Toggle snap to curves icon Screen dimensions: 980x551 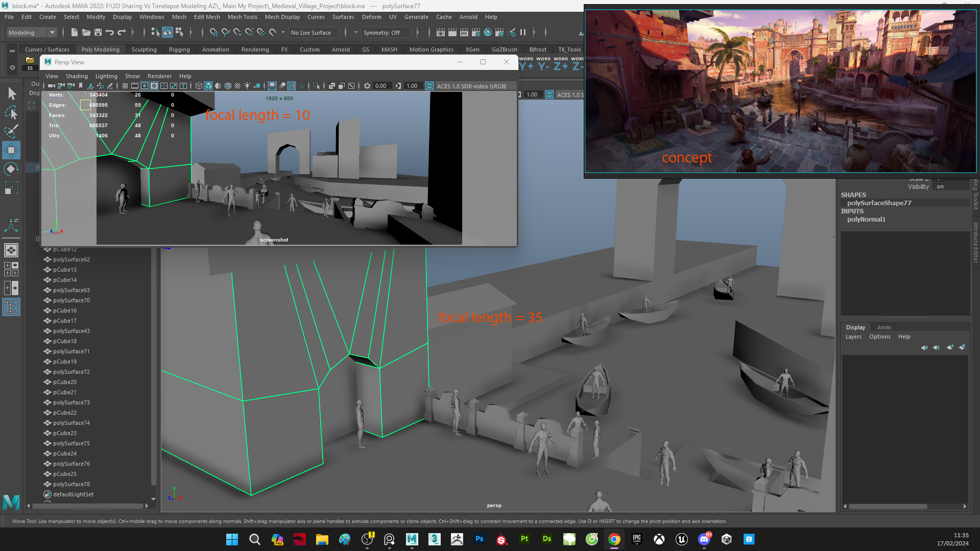tap(226, 32)
